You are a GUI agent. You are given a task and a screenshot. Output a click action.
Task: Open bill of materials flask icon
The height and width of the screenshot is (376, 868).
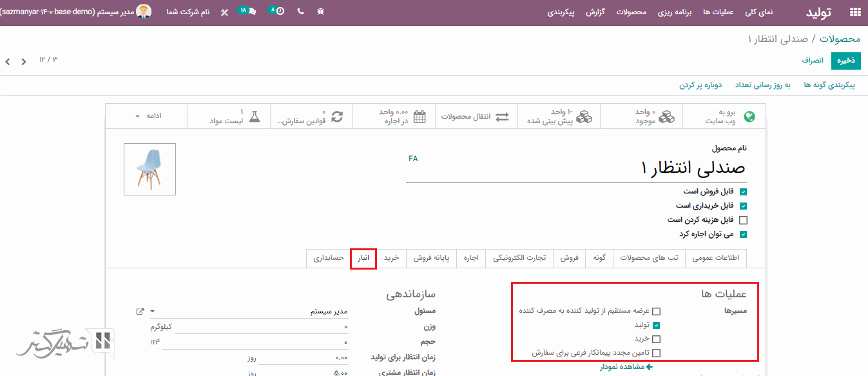point(254,117)
